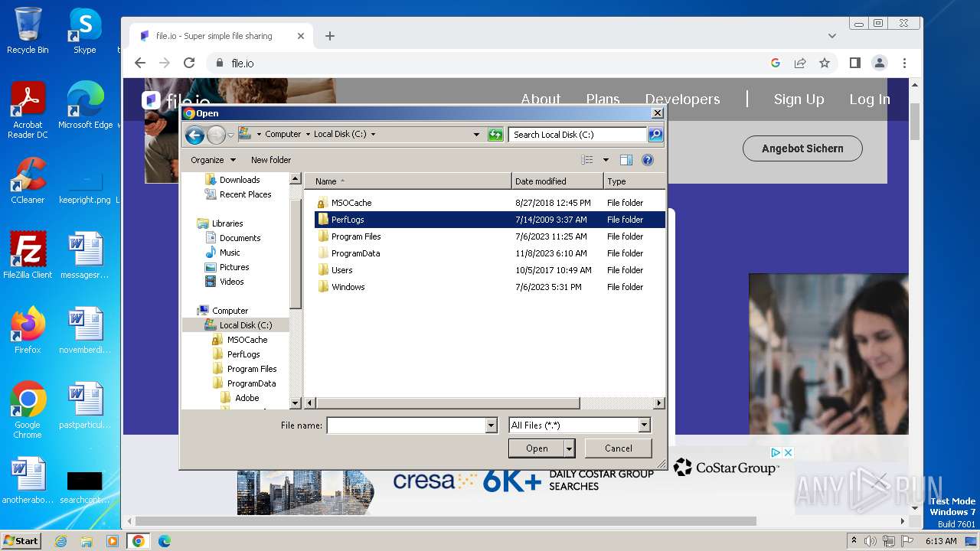Screen dimensions: 980x551
Task: Open a new Chrome tab
Action: point(330,36)
